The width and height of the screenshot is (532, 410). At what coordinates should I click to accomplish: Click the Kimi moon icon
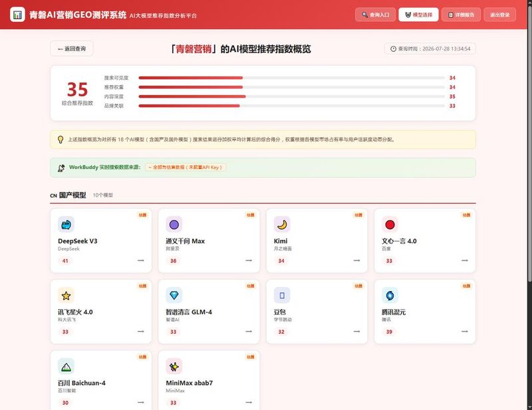point(282,225)
